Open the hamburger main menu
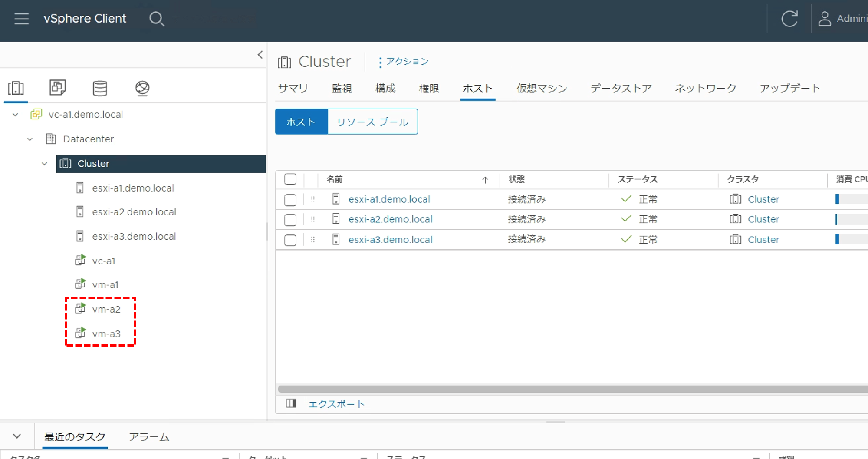Screen dimensions: 868x459 pyautogui.click(x=21, y=19)
